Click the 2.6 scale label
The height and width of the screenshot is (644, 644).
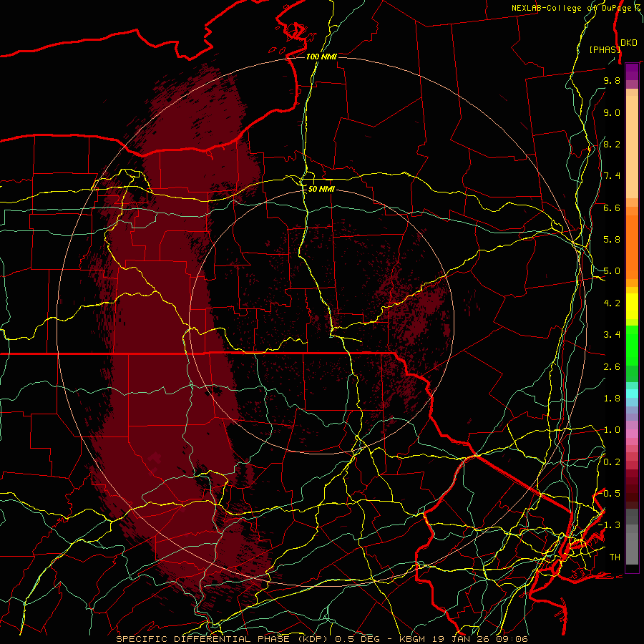(612, 367)
